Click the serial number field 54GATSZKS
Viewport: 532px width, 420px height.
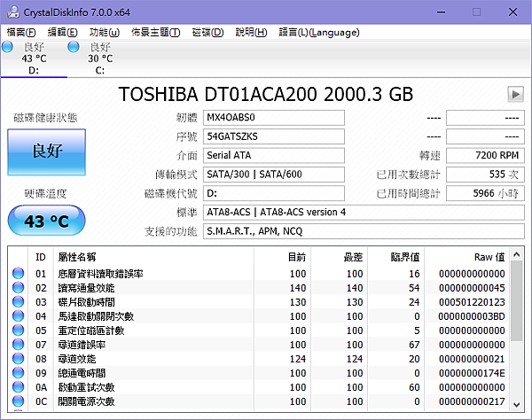(x=274, y=136)
